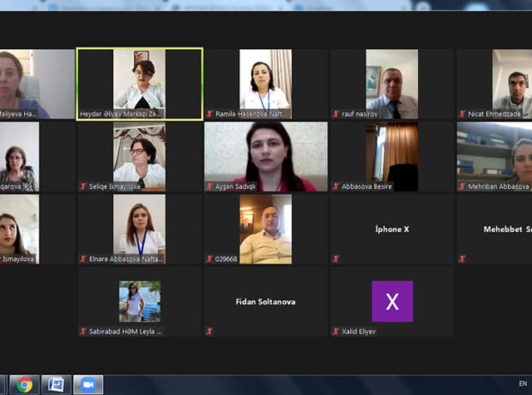This screenshot has width=532, height=395.
Task: Click the muted mic icon for participant 029668
Action: tap(209, 258)
